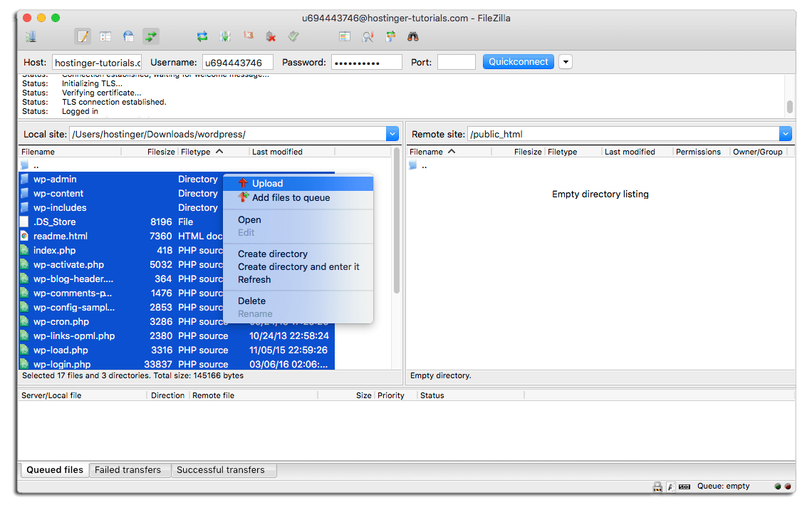Toggle speed limits via the 500 indicator

[685, 486]
